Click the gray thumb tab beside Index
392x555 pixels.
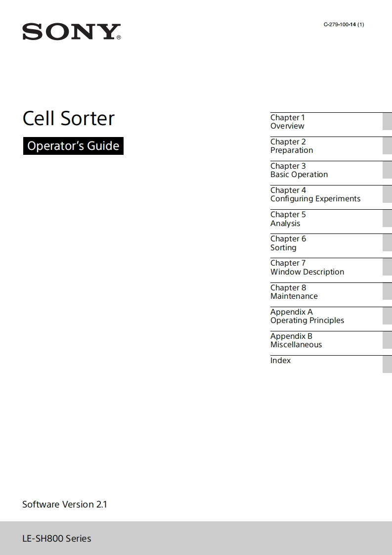coord(387,365)
